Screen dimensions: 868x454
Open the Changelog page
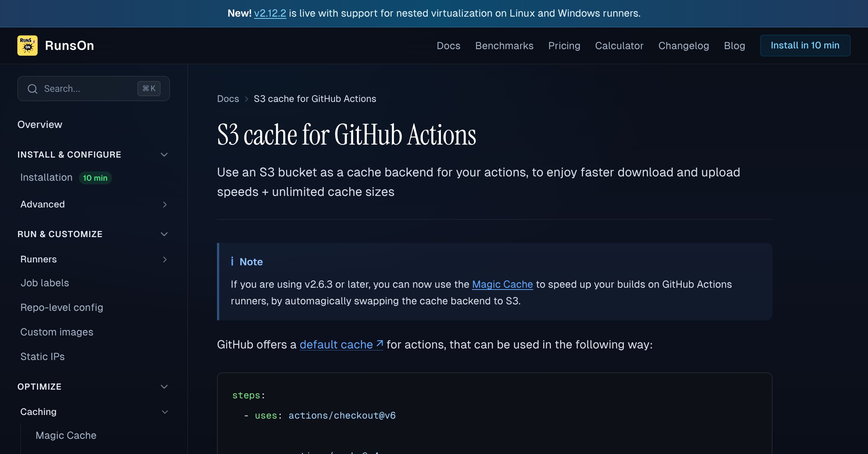(x=683, y=46)
